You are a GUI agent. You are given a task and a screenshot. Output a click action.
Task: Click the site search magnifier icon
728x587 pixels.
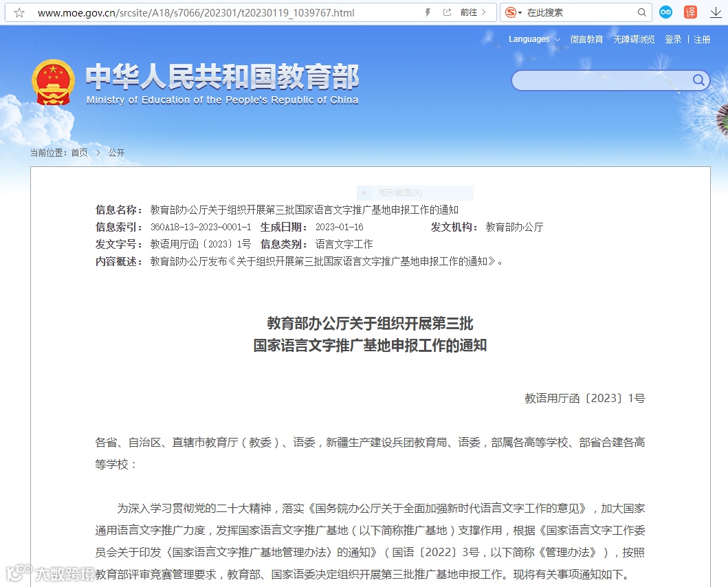coord(698,80)
